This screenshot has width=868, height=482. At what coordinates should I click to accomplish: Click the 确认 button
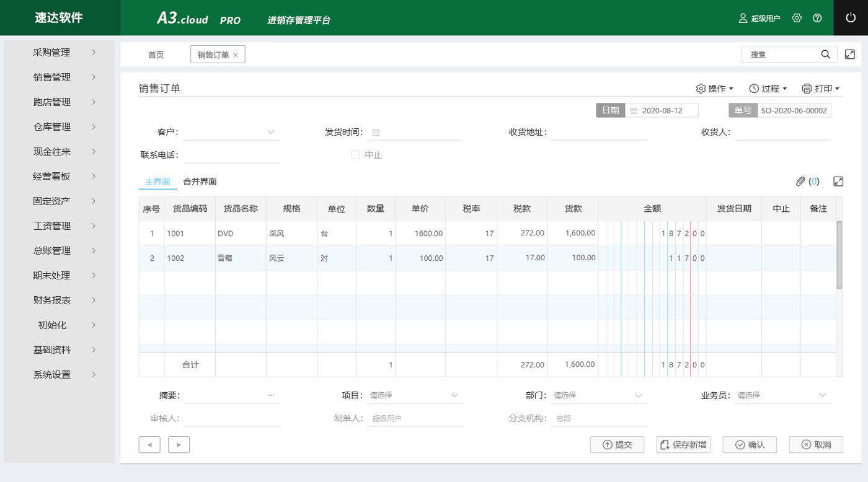[750, 444]
